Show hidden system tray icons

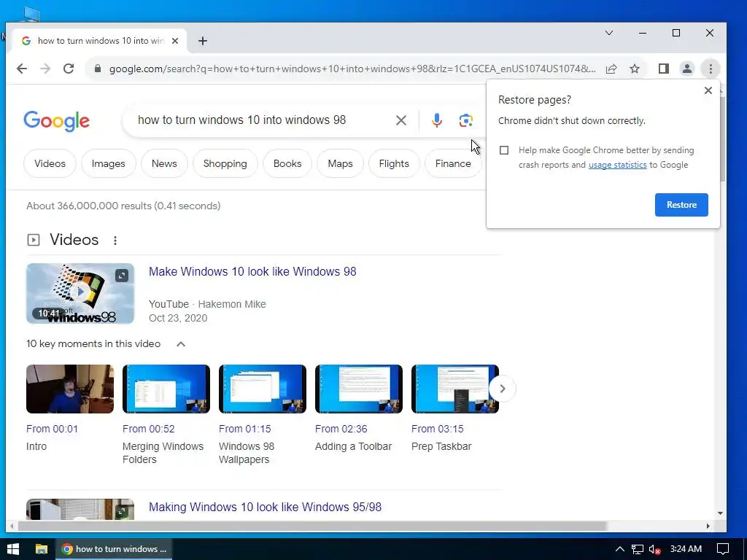pos(619,549)
